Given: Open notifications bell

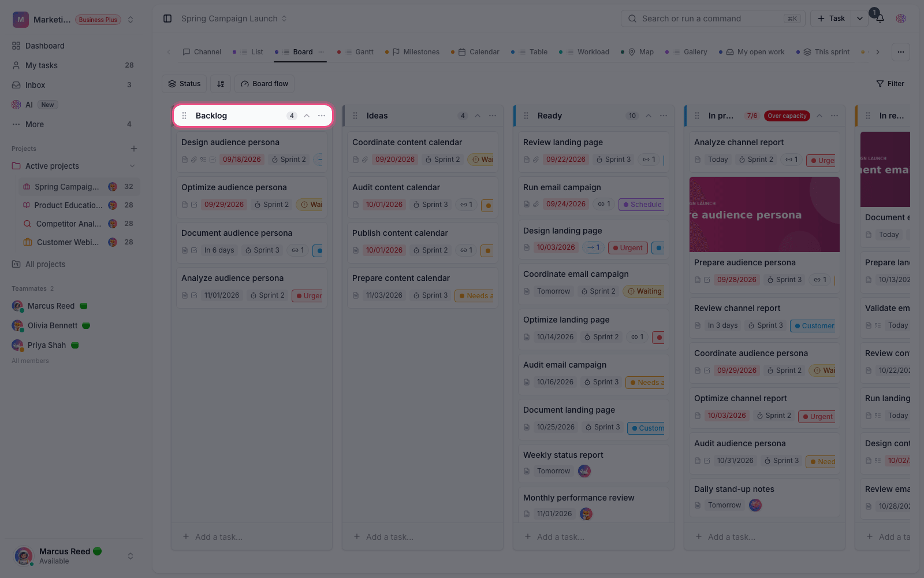Looking at the screenshot, I should [880, 18].
